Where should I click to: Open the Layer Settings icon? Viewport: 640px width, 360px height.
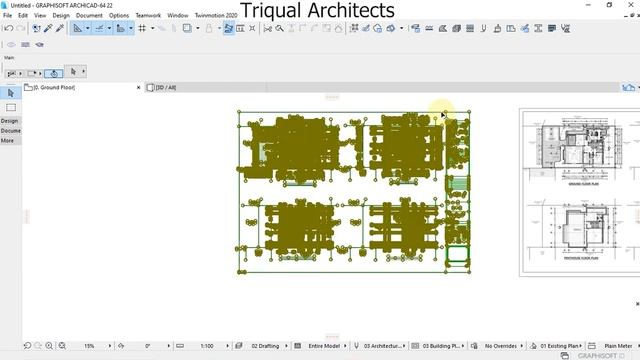[x=416, y=28]
